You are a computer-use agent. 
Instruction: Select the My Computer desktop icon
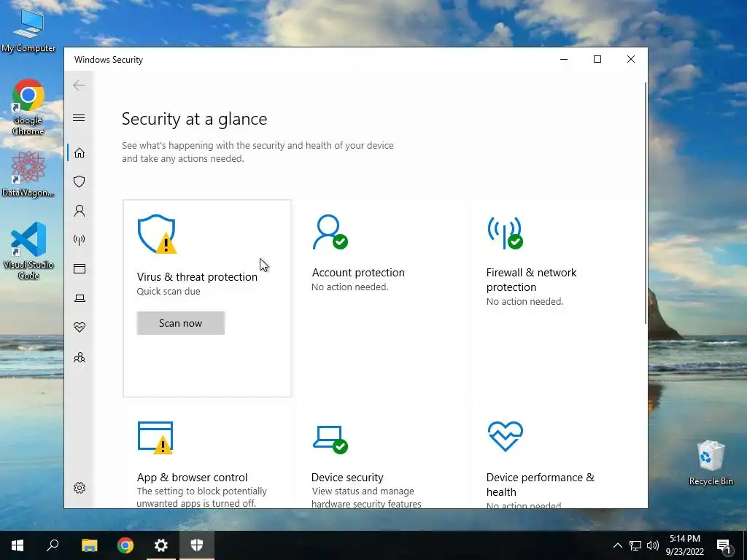28,29
